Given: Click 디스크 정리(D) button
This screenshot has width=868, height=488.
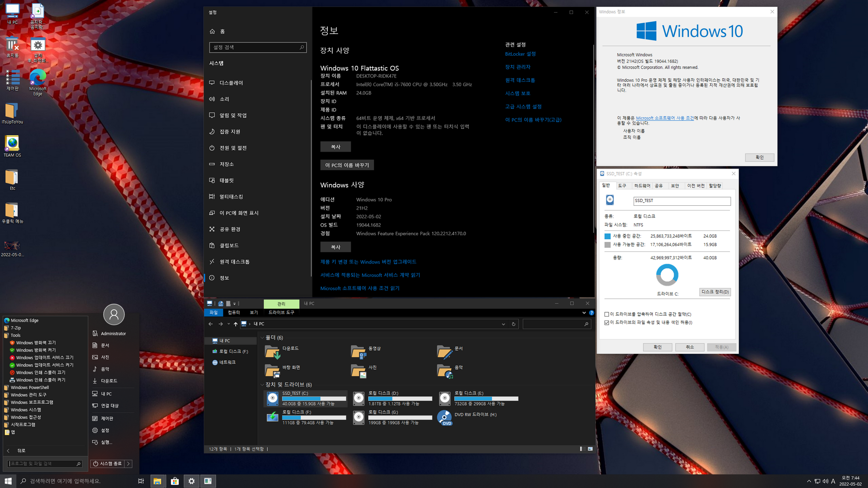Looking at the screenshot, I should [715, 292].
